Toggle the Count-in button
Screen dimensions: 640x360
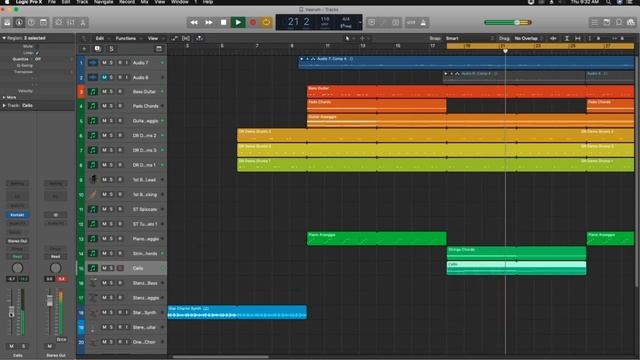click(x=411, y=22)
